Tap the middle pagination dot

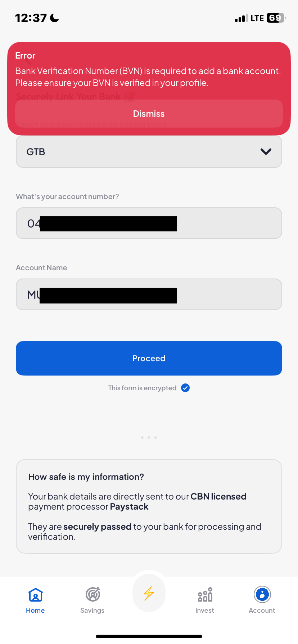(149, 437)
